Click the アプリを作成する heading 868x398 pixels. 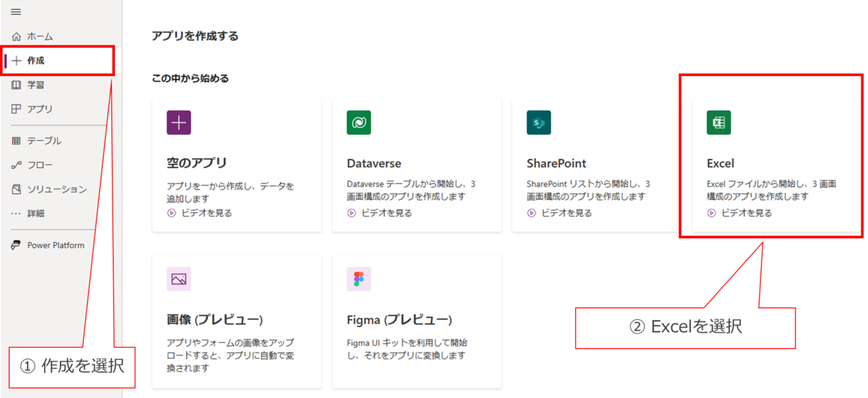pos(195,35)
